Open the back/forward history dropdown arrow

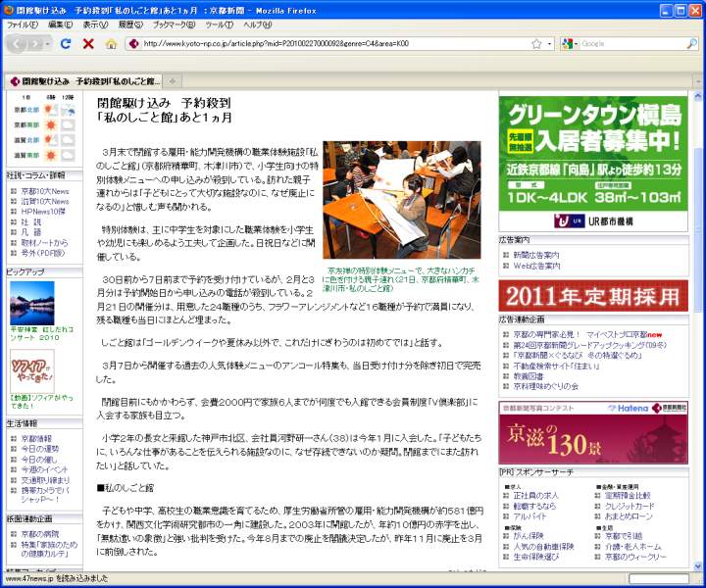46,44
